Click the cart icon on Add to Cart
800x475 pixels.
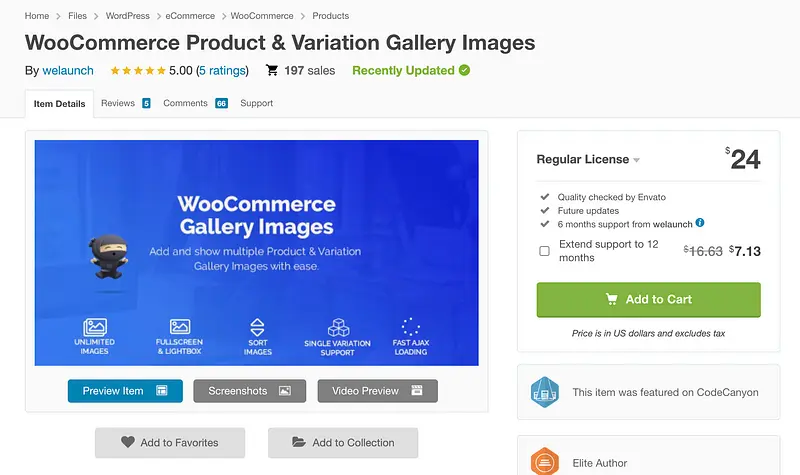tap(611, 299)
